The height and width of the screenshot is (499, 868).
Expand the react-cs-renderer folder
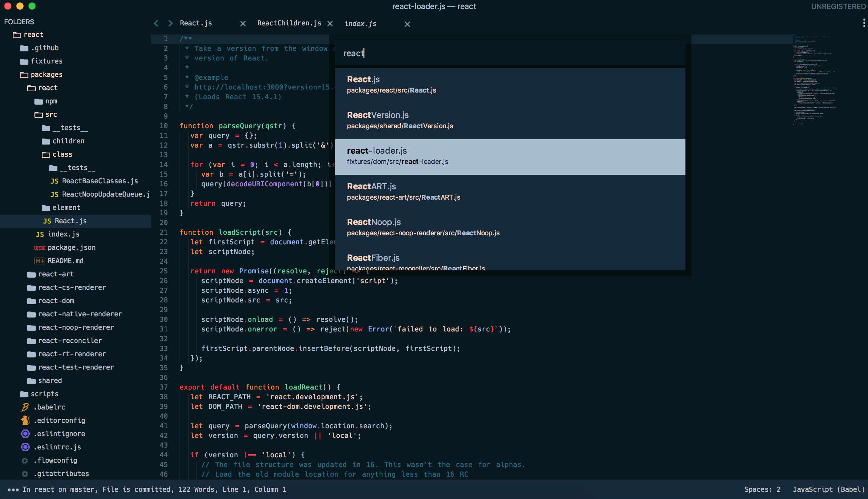31,288
